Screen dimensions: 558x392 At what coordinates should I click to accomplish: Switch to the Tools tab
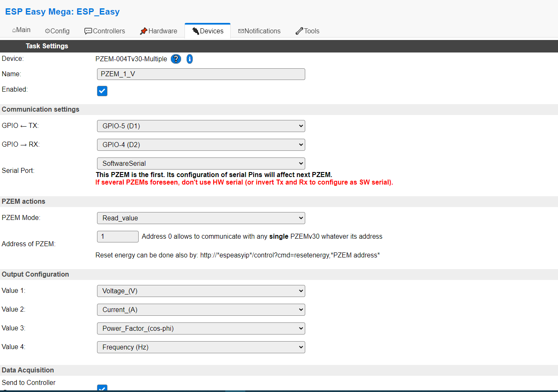[x=308, y=31]
